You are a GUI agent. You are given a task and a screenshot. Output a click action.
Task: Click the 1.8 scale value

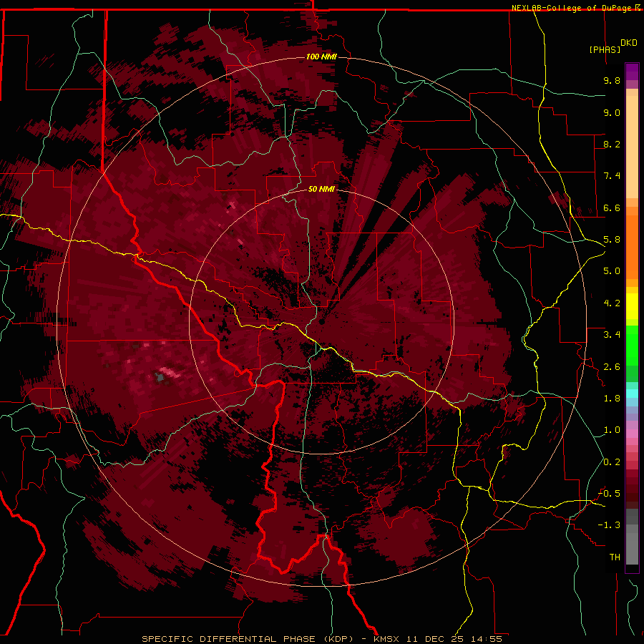coord(612,399)
